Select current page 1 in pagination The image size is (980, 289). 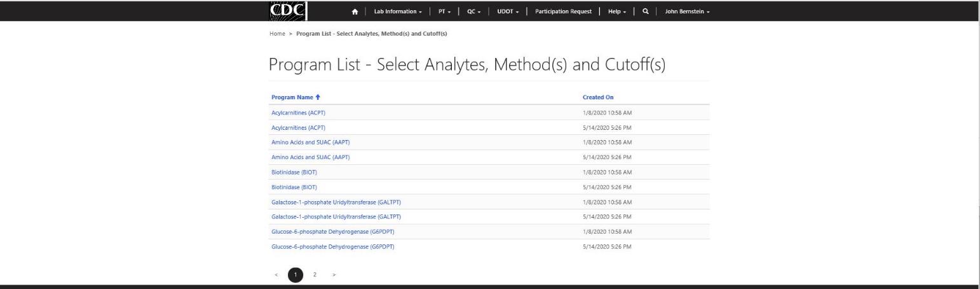point(296,274)
